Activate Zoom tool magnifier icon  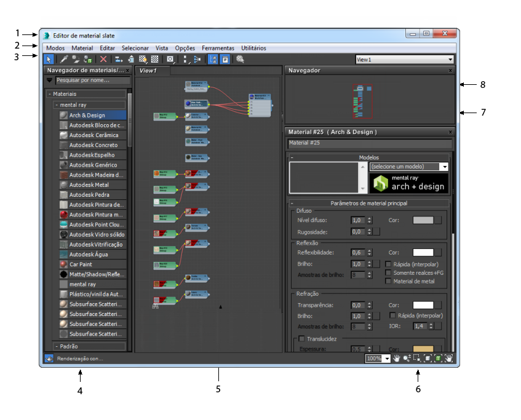(x=407, y=359)
